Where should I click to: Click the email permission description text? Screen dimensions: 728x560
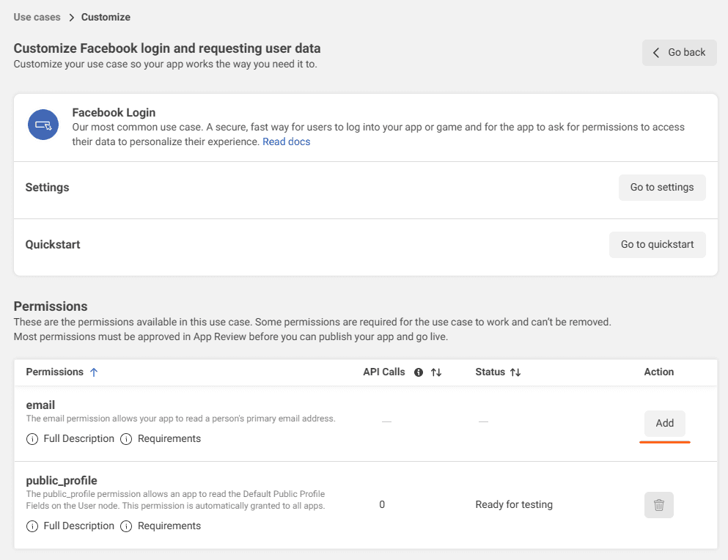pos(180,419)
